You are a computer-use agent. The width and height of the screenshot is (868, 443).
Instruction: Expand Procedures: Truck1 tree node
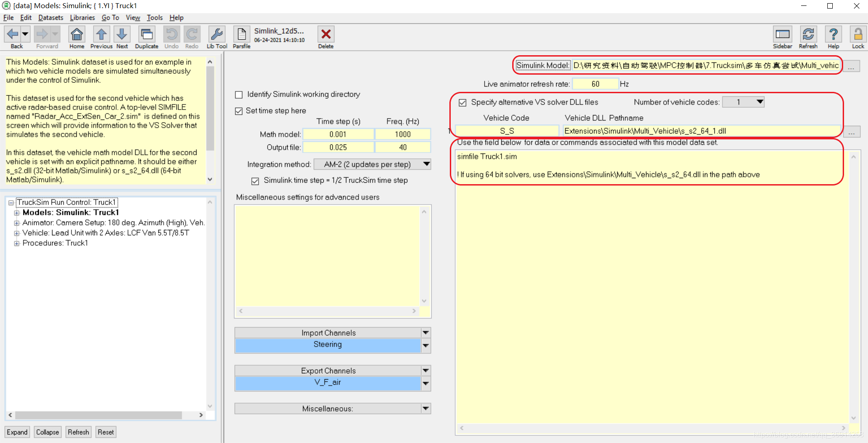(17, 243)
